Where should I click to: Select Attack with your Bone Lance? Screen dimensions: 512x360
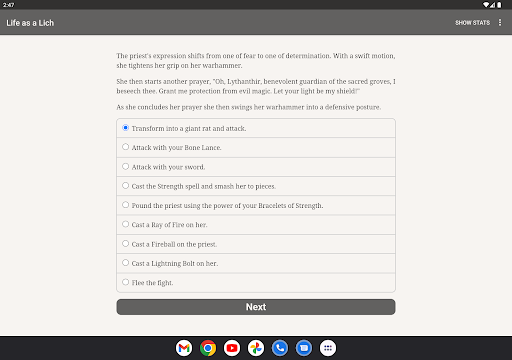pyautogui.click(x=256, y=147)
